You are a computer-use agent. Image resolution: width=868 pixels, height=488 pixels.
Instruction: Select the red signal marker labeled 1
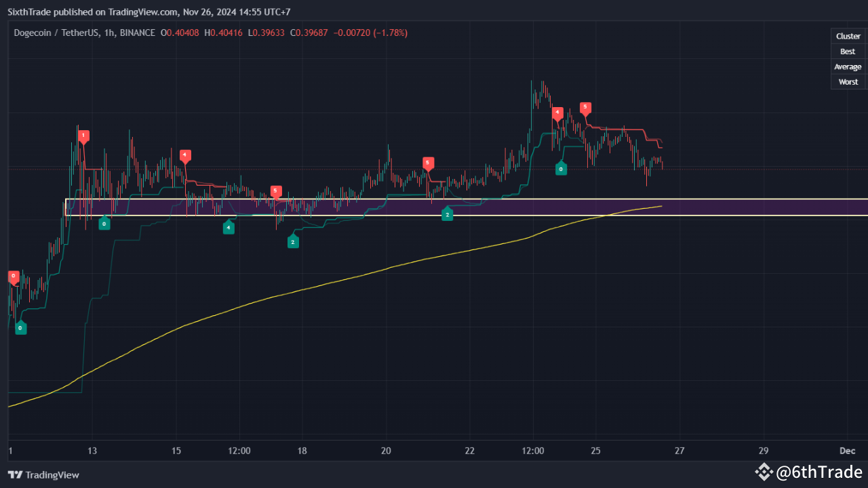[83, 136]
